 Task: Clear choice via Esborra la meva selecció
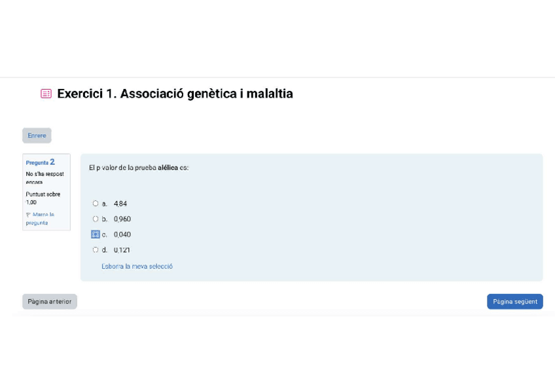point(137,266)
